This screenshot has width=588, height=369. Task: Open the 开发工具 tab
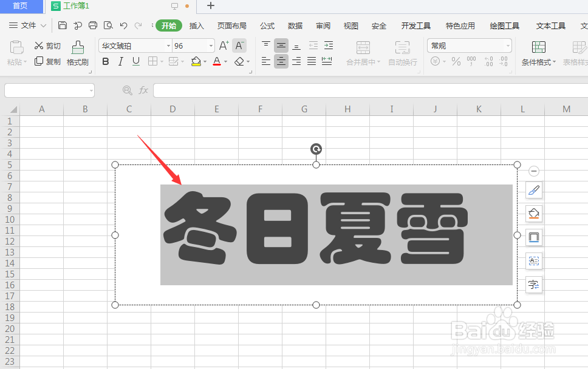pyautogui.click(x=416, y=26)
